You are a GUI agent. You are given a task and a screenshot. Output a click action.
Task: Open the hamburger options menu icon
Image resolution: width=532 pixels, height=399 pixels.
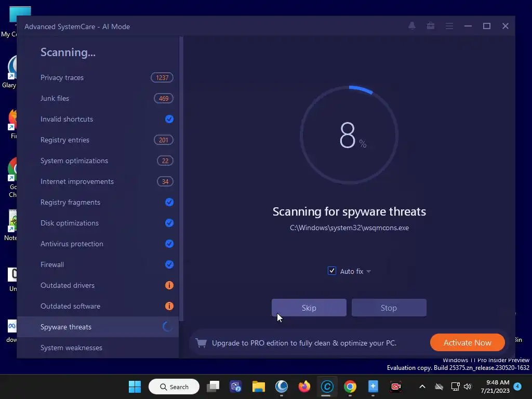click(449, 26)
